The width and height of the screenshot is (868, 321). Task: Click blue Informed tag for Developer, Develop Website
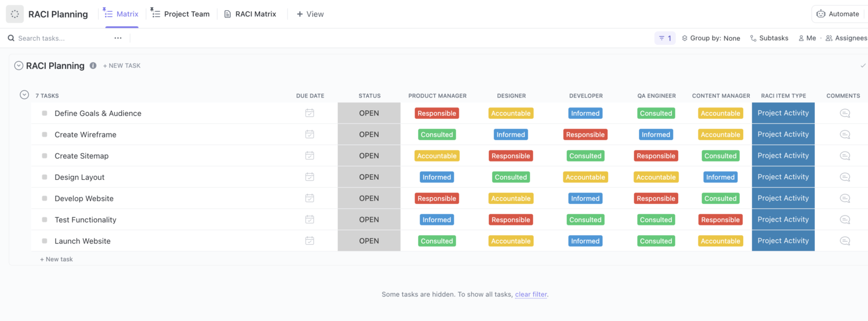pos(585,198)
